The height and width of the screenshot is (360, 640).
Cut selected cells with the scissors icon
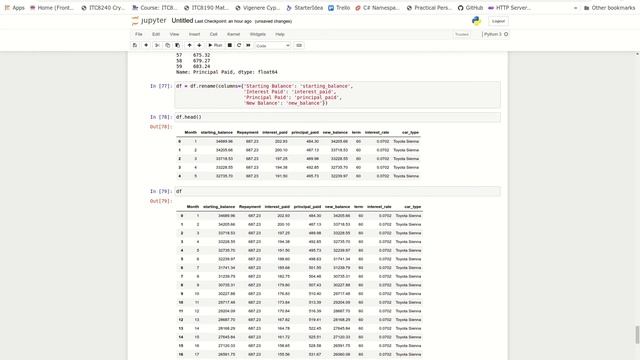coord(157,45)
